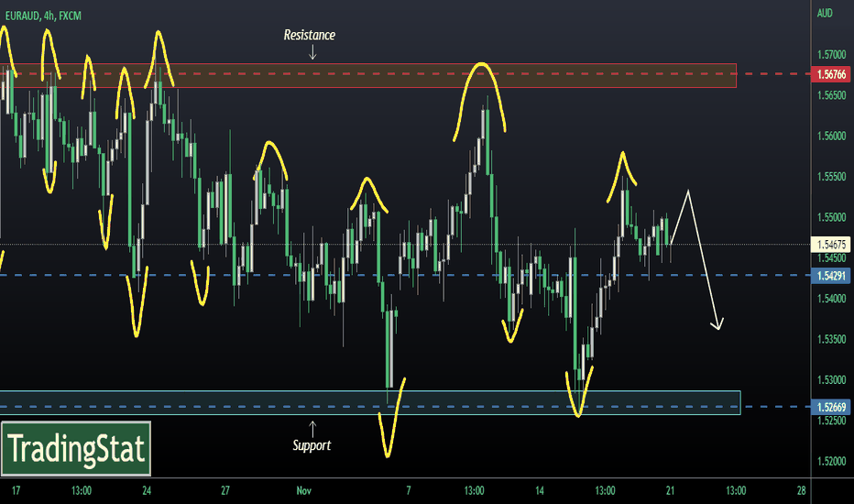Click the 7 date on time axis
The width and height of the screenshot is (854, 504).
(x=409, y=490)
